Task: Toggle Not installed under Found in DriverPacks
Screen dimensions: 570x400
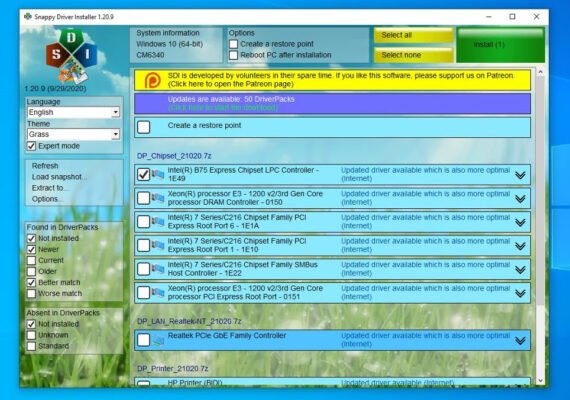Action: [x=31, y=239]
